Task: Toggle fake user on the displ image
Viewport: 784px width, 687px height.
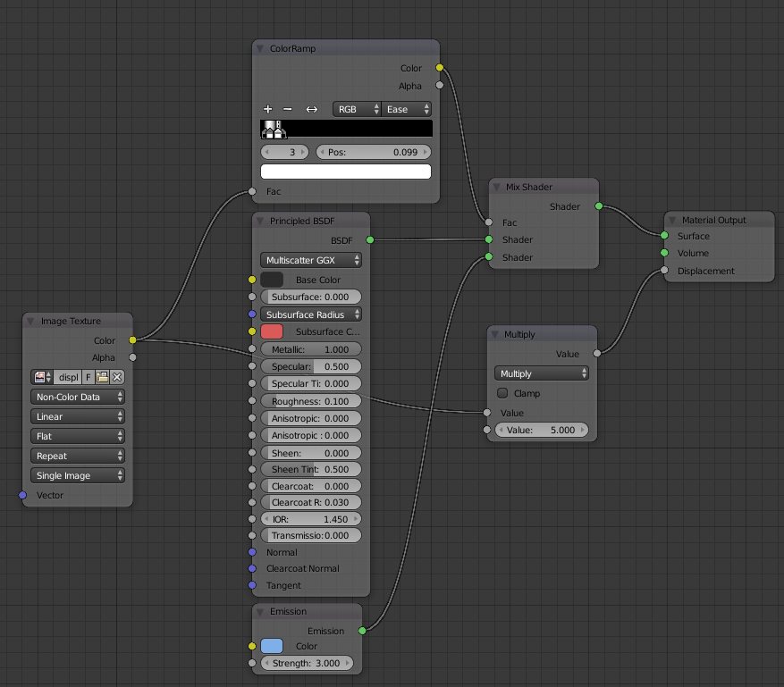Action: tap(89, 377)
